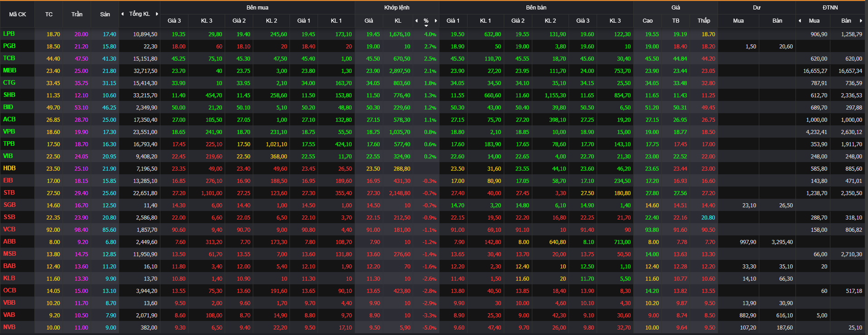Click the right arrow beside Tổng KL header
Image resolution: width=868 pixels, height=335 pixels.
click(x=157, y=14)
